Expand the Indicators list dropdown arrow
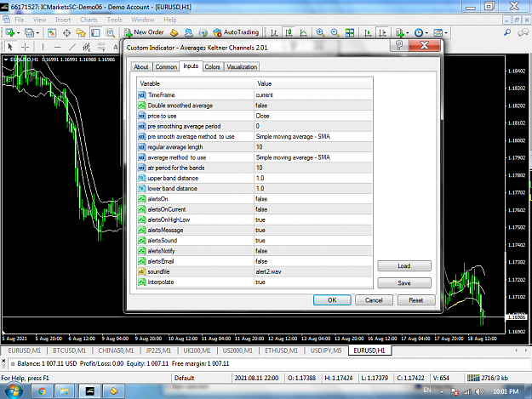The image size is (532, 399). [407, 33]
